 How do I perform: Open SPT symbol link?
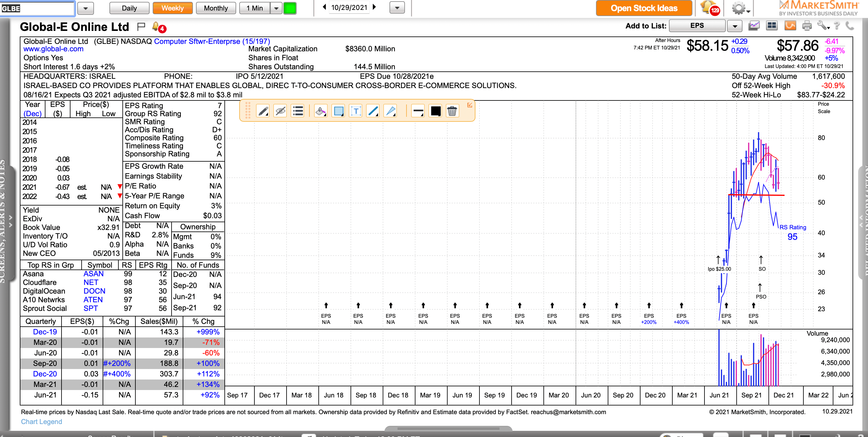pyautogui.click(x=91, y=308)
